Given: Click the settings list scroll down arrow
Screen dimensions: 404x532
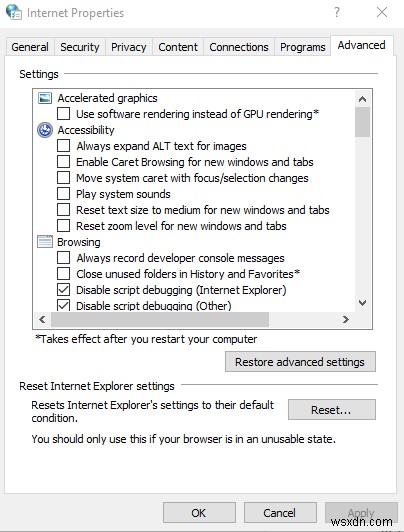Looking at the screenshot, I should point(362,303).
